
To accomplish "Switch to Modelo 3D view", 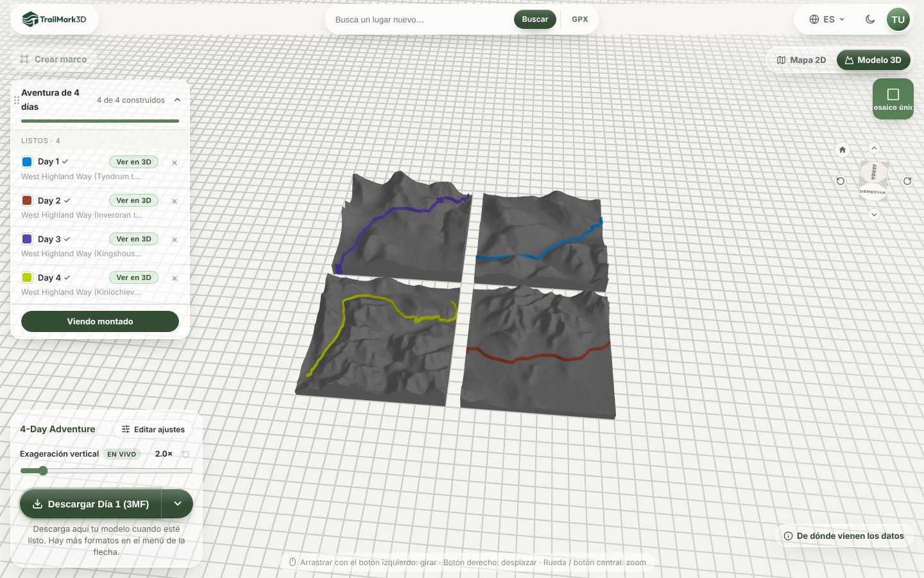I will point(873,60).
